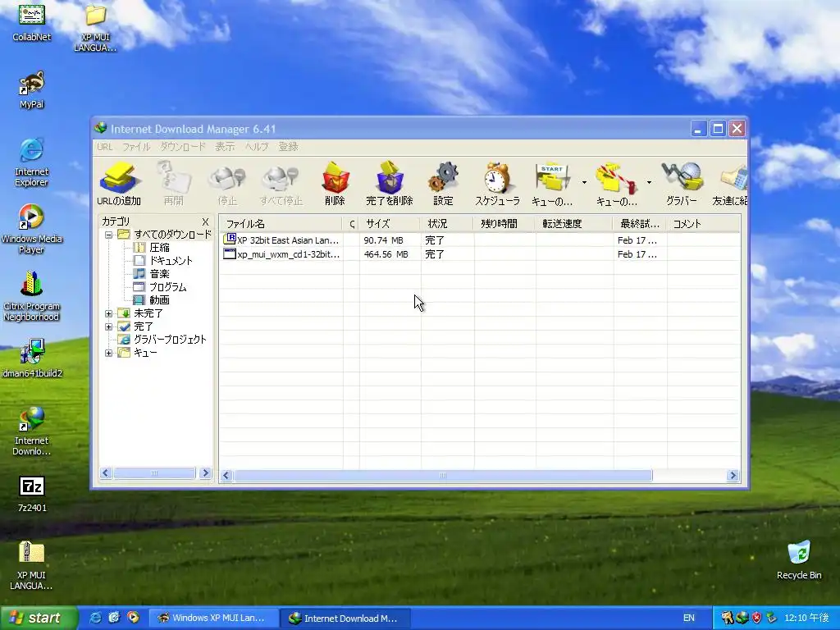The image size is (840, 630).
Task: Click the stop queue toolbar icon
Action: pyautogui.click(x=617, y=183)
